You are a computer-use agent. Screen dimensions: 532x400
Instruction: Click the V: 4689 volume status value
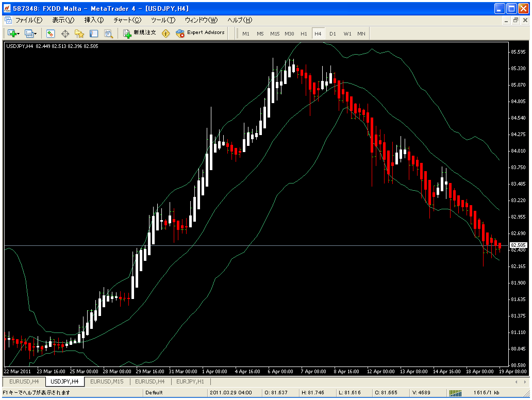(421, 393)
